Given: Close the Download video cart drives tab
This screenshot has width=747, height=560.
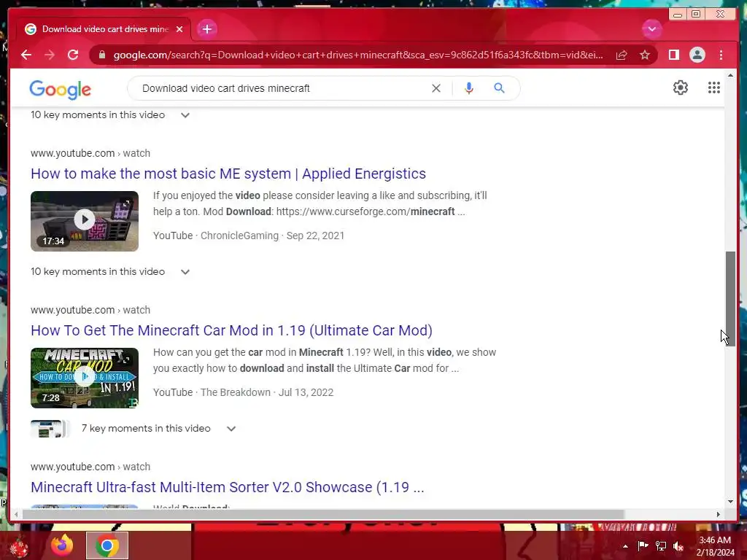Looking at the screenshot, I should (179, 29).
